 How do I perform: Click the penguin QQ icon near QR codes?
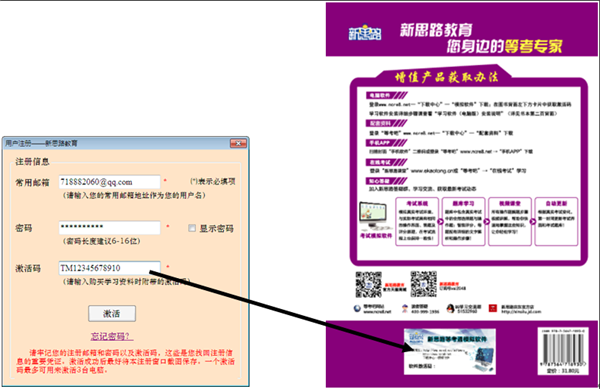[x=450, y=308]
